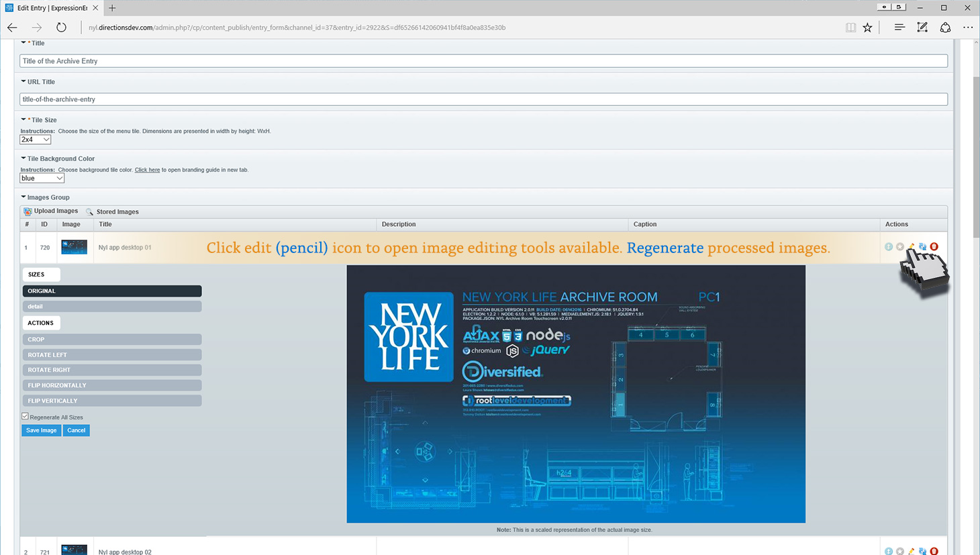Switch to the Stored Images tab
980x555 pixels.
click(x=117, y=211)
